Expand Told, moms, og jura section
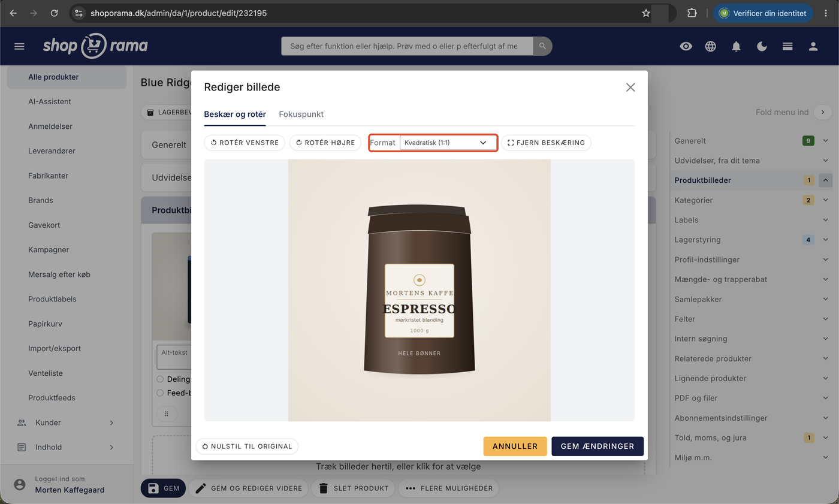The width and height of the screenshot is (839, 504). [x=825, y=437]
